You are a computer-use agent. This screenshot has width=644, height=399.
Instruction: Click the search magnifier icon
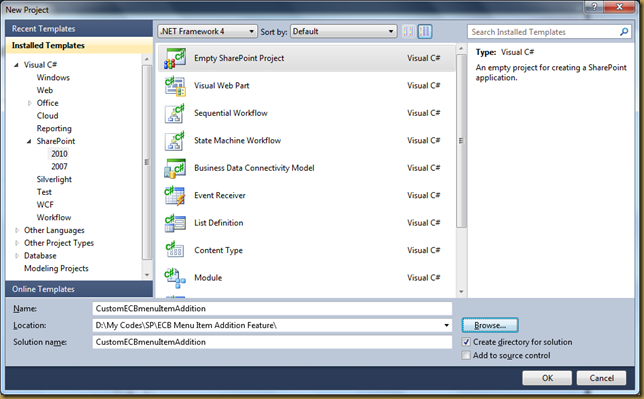coord(624,32)
